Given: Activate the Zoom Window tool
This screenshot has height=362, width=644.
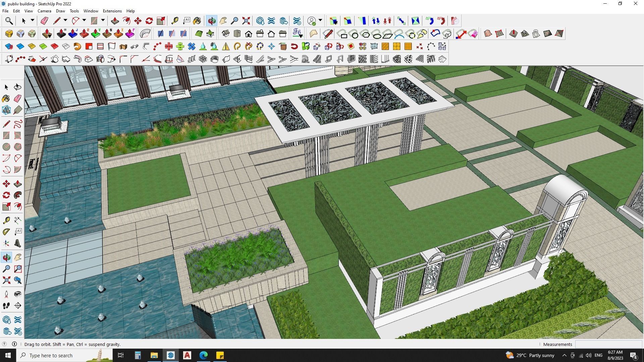Looking at the screenshot, I should pyautogui.click(x=18, y=269).
